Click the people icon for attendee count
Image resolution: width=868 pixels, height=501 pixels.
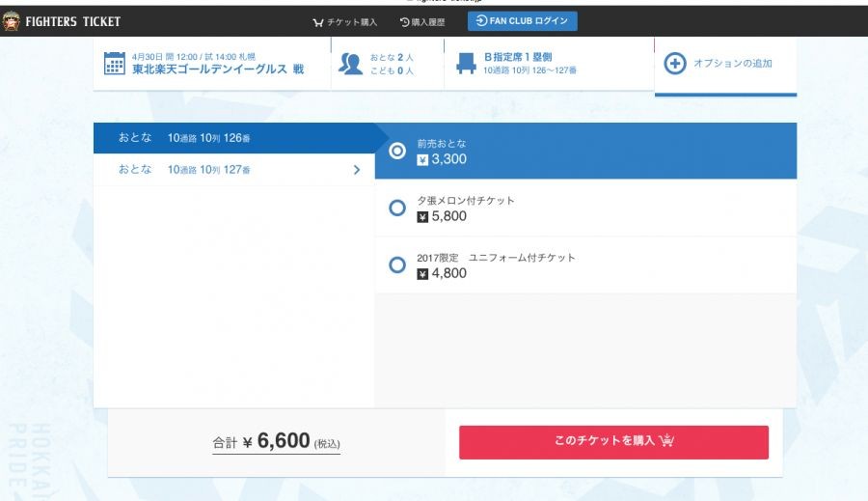point(351,64)
